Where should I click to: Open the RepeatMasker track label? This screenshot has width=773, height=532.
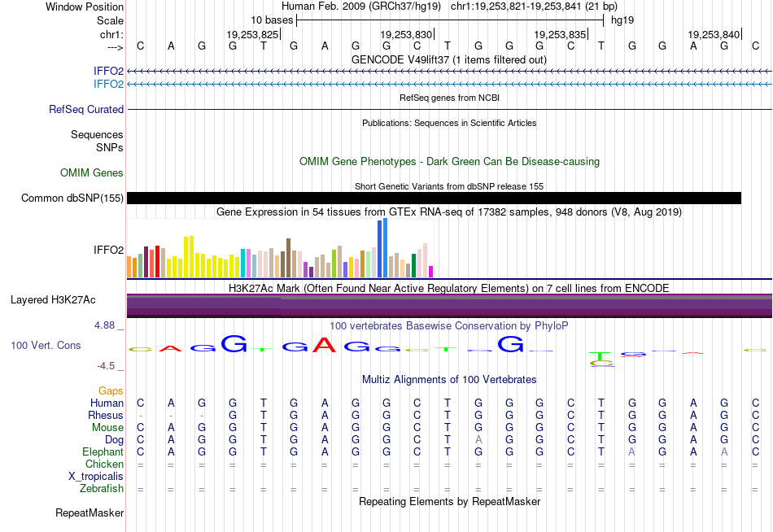[x=90, y=512]
